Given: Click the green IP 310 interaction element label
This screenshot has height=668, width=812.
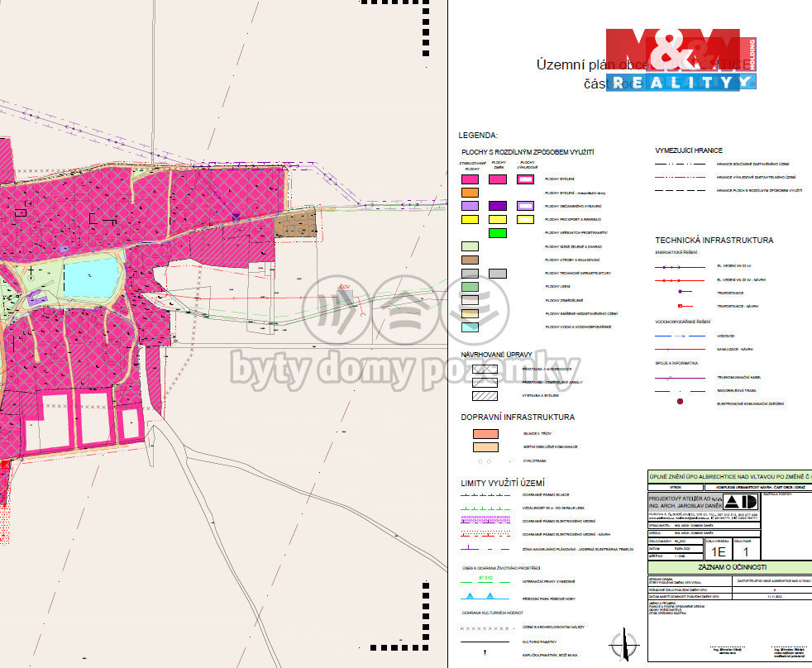Looking at the screenshot, I should pos(486,578).
